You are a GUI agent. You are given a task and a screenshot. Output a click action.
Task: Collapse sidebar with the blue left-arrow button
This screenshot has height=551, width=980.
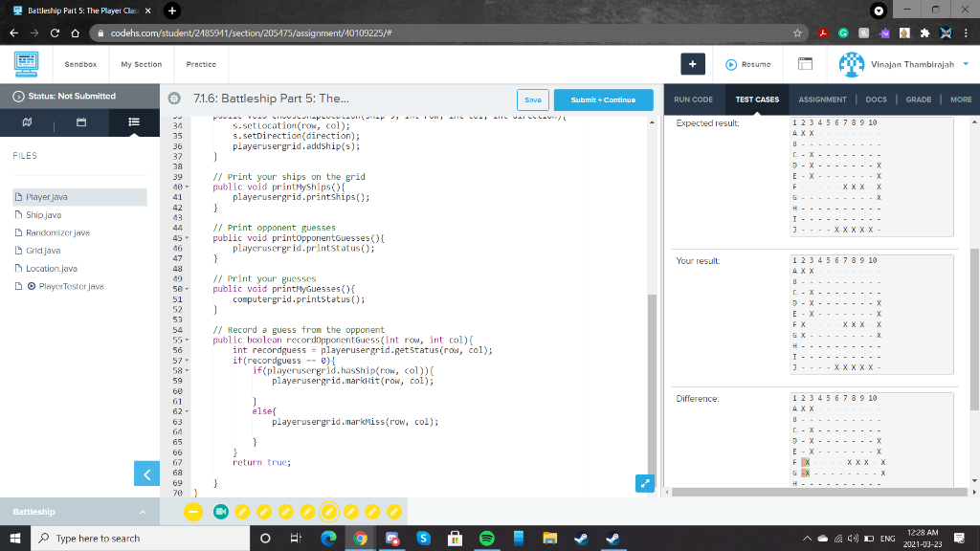pyautogui.click(x=146, y=474)
